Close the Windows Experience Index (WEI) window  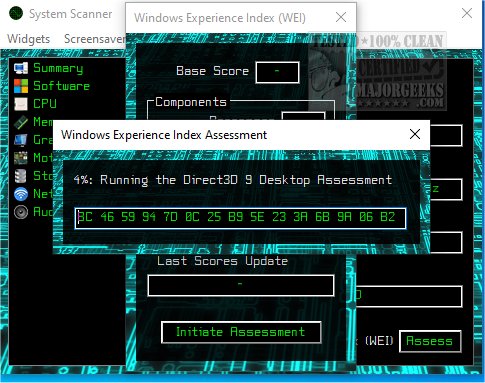tap(341, 17)
